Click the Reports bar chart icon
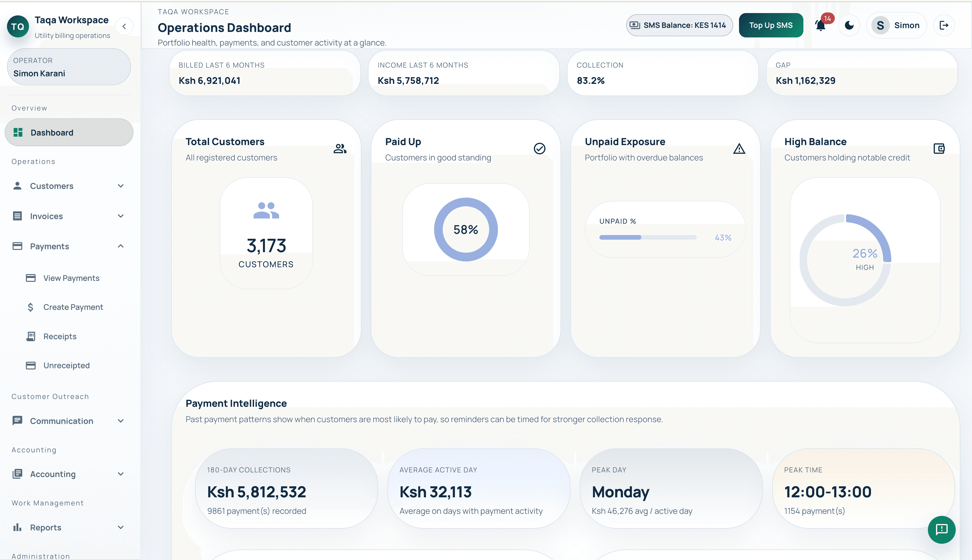Viewport: 972px width, 560px height. pos(17,527)
